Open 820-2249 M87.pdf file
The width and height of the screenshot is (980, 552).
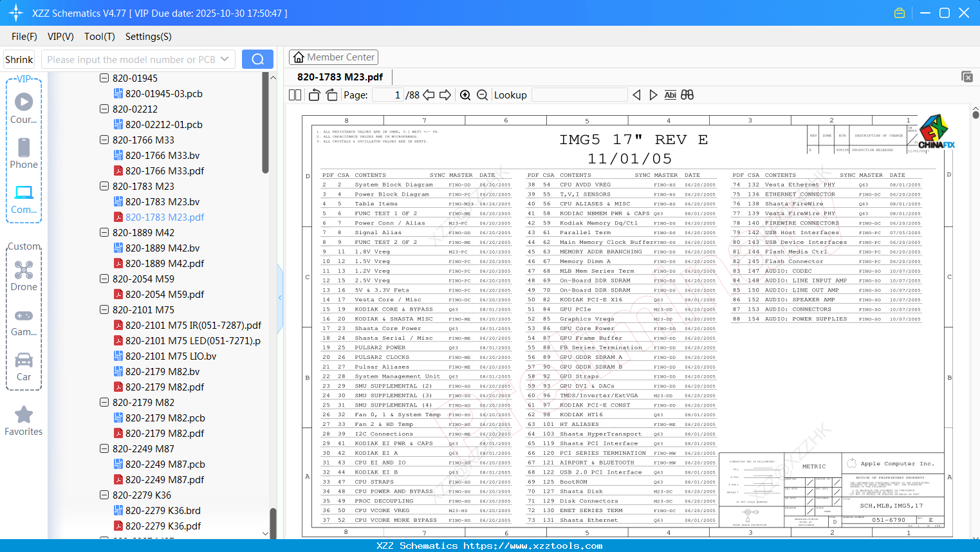(159, 479)
